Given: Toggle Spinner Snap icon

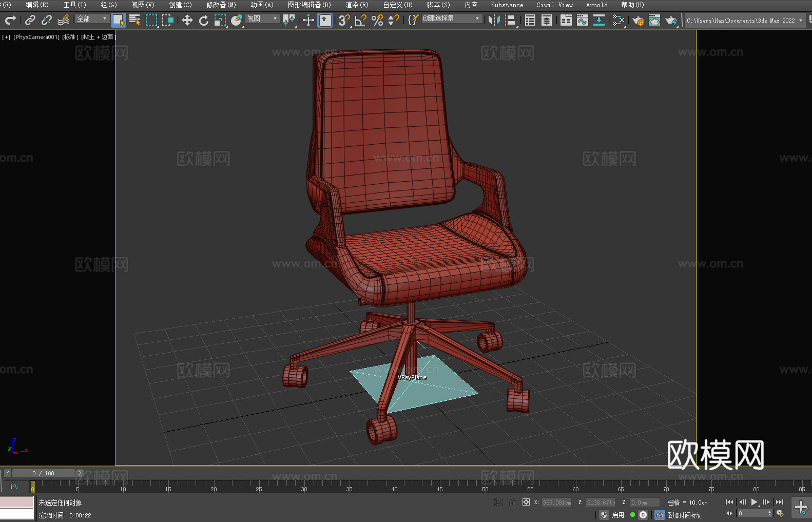Looking at the screenshot, I should click(x=394, y=20).
